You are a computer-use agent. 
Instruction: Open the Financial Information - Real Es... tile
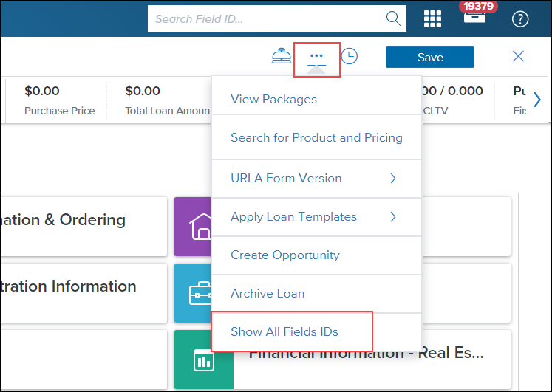coord(342,360)
